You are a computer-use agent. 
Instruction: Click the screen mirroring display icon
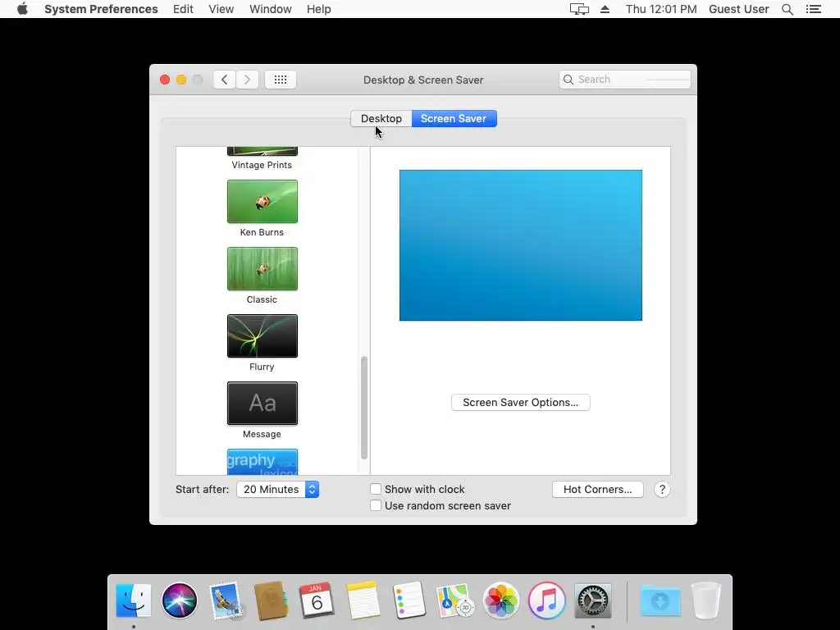coord(579,9)
